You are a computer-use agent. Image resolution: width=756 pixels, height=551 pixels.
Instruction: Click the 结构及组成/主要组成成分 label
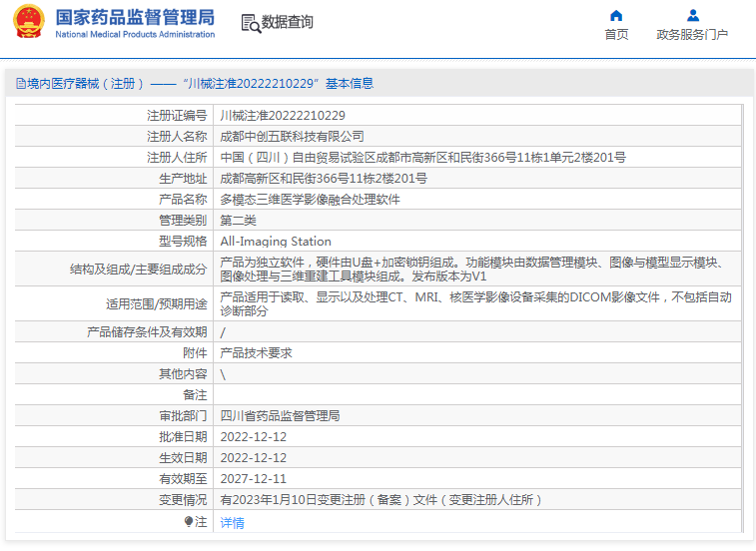pos(139,269)
